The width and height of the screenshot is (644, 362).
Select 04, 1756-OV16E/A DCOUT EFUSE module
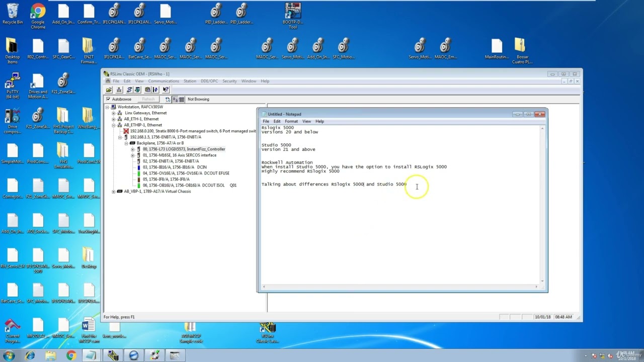point(186,173)
